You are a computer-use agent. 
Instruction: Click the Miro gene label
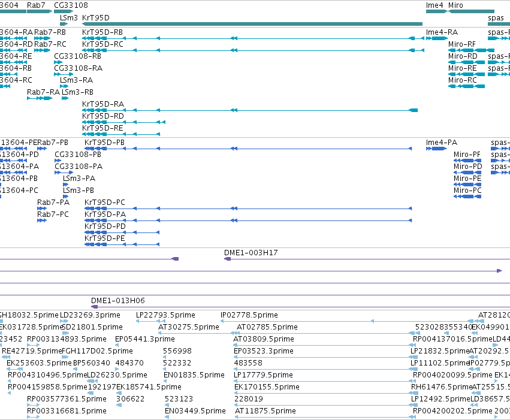[x=455, y=5]
